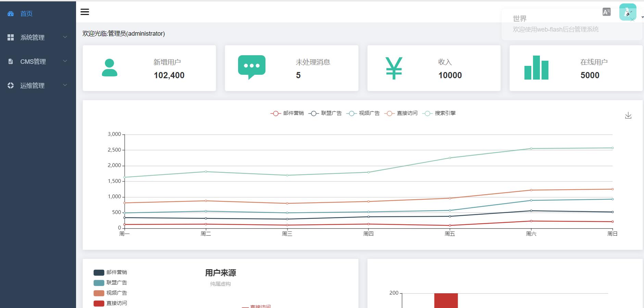Click the user avatar in header
Image resolution: width=644 pixels, height=308 pixels.
click(x=628, y=12)
